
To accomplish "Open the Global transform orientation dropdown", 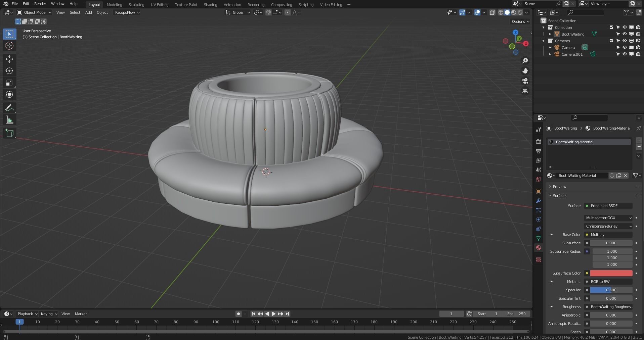I will pyautogui.click(x=238, y=12).
